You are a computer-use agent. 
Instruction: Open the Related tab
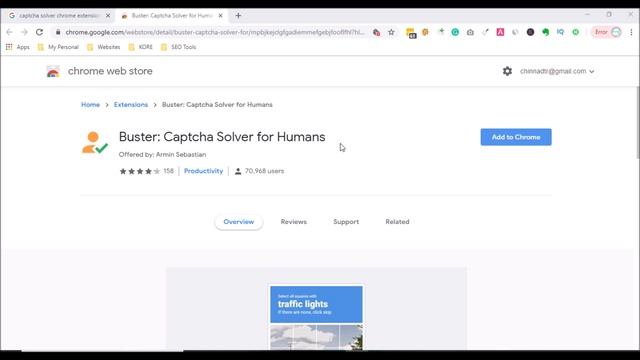397,222
